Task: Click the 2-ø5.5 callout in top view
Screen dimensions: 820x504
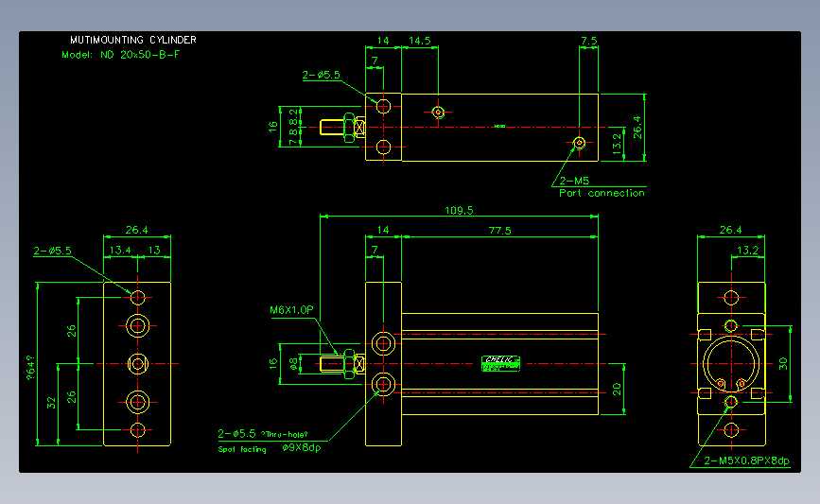Action: click(x=322, y=75)
